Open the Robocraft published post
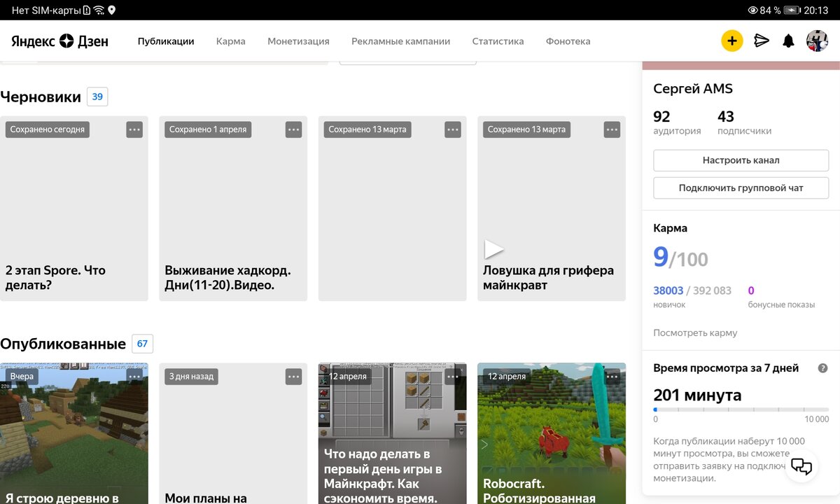840x504 pixels. pyautogui.click(x=552, y=433)
